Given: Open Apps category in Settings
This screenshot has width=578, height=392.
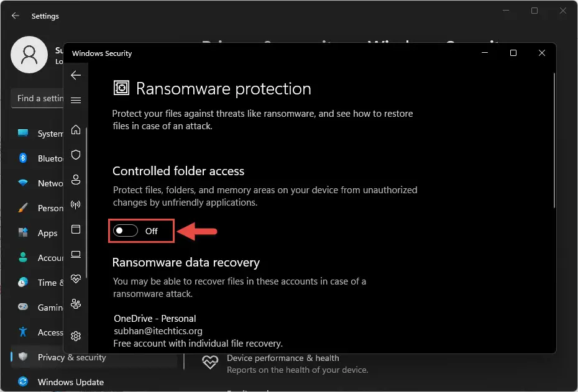Looking at the screenshot, I should pos(37,233).
